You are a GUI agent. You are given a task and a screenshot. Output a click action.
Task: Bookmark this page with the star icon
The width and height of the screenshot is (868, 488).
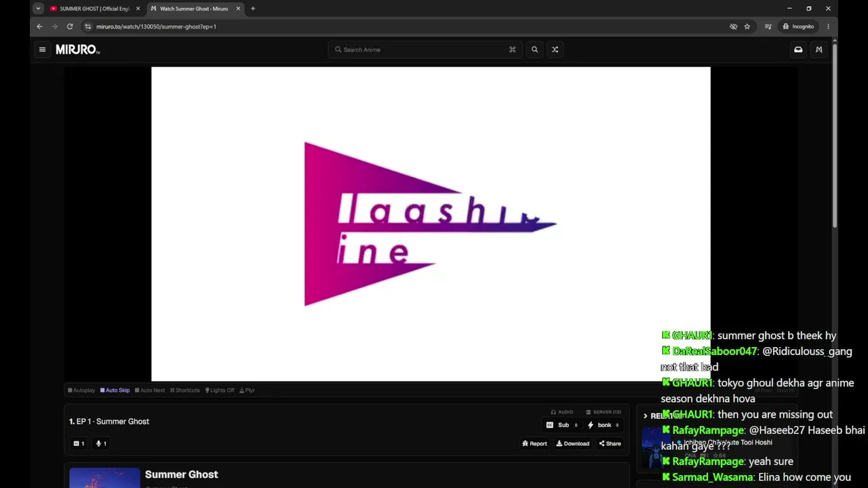(x=747, y=26)
